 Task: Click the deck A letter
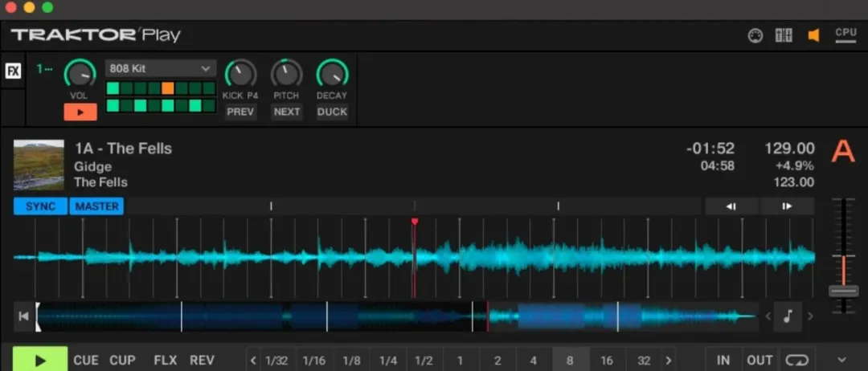(x=843, y=152)
